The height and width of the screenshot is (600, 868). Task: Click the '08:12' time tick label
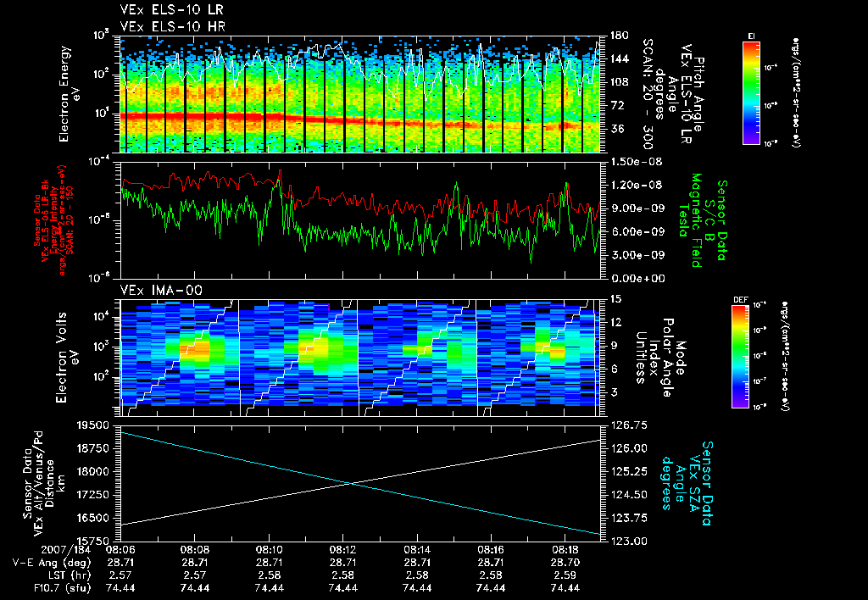[x=343, y=551]
